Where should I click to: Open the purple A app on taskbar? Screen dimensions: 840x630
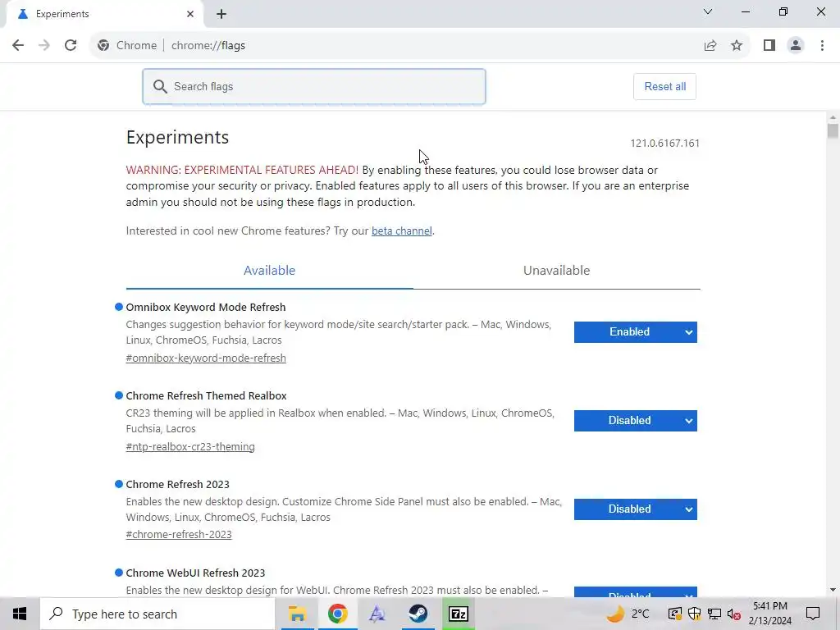pyautogui.click(x=377, y=614)
